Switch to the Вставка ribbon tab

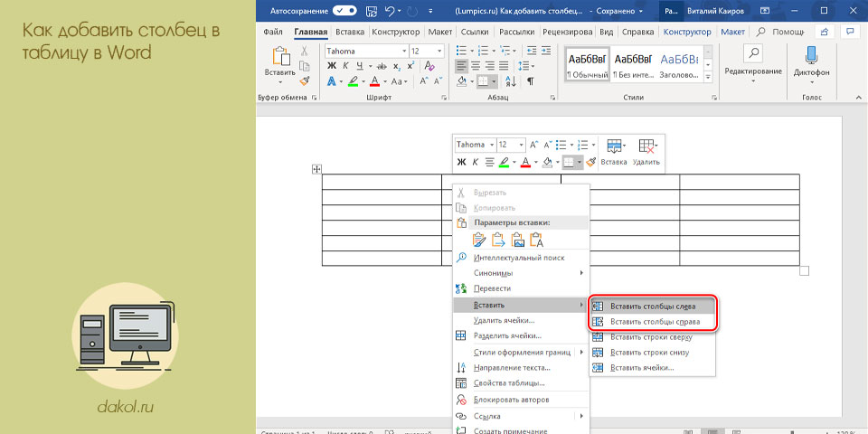pos(350,32)
